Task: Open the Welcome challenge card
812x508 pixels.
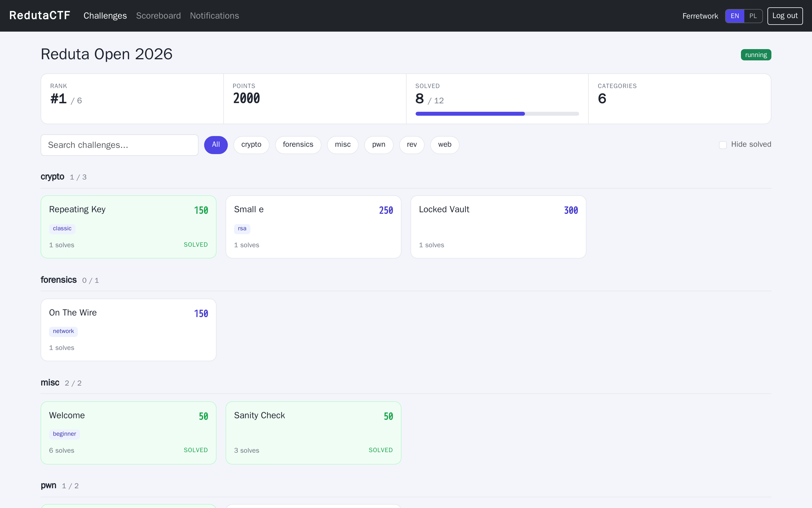Action: point(129,433)
